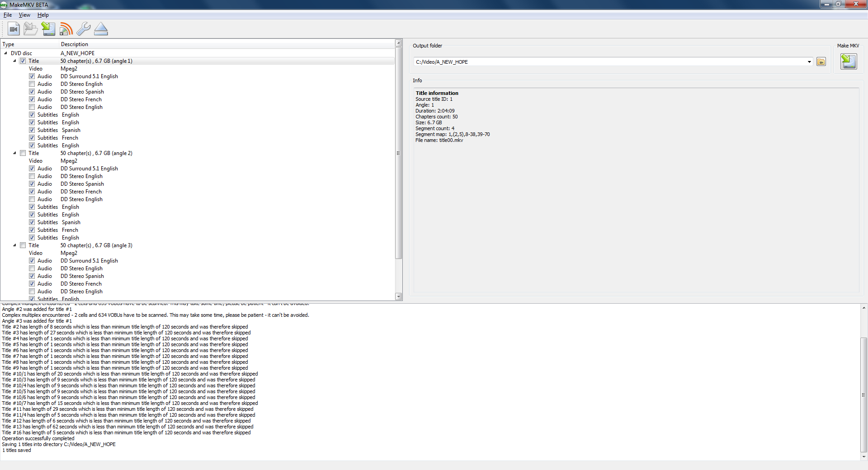
Task: Uncheck DD Surround 5.1 English audio under angle 1
Action: 32,76
